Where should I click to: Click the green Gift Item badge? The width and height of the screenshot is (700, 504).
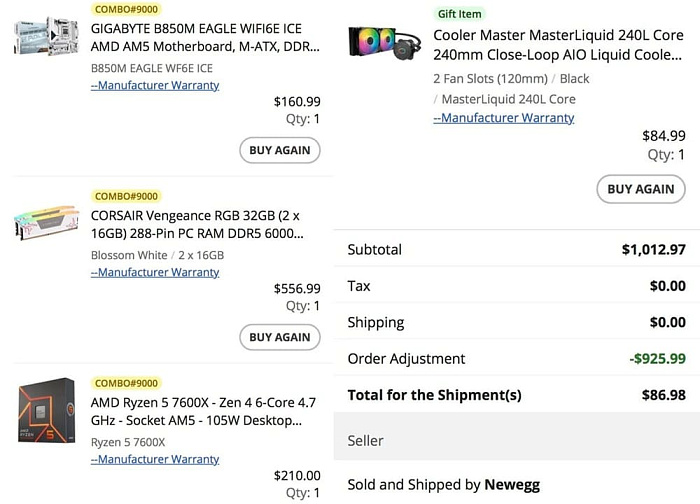pyautogui.click(x=460, y=14)
